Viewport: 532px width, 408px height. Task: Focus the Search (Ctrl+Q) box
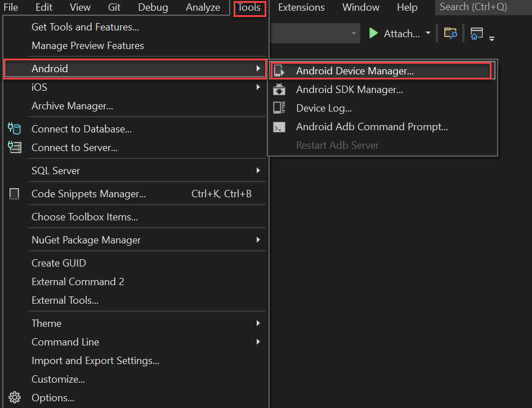pyautogui.click(x=483, y=7)
